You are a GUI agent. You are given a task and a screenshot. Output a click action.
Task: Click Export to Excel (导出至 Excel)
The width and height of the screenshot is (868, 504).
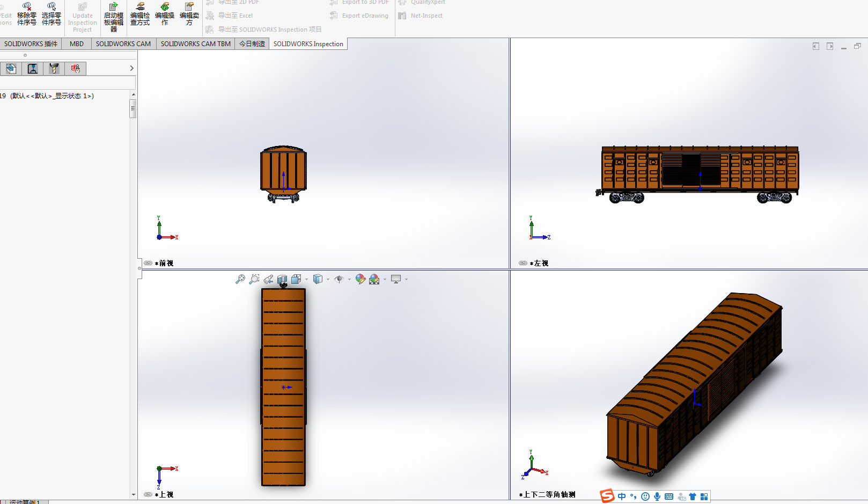click(229, 16)
